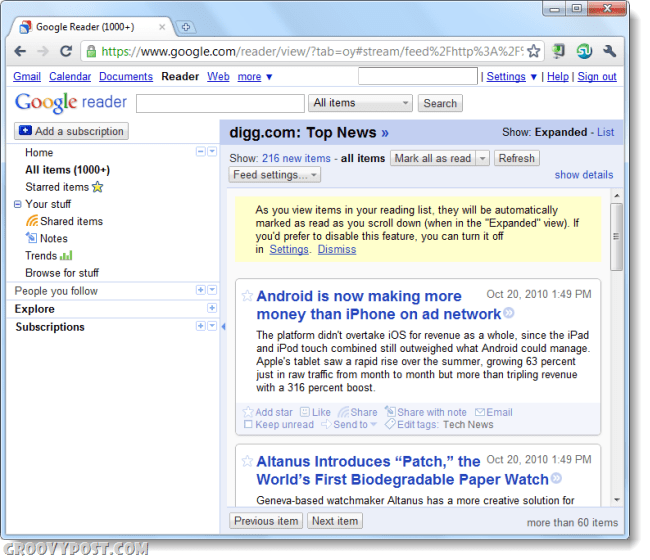
Task: Open the more menu in the top bar
Action: [x=255, y=77]
